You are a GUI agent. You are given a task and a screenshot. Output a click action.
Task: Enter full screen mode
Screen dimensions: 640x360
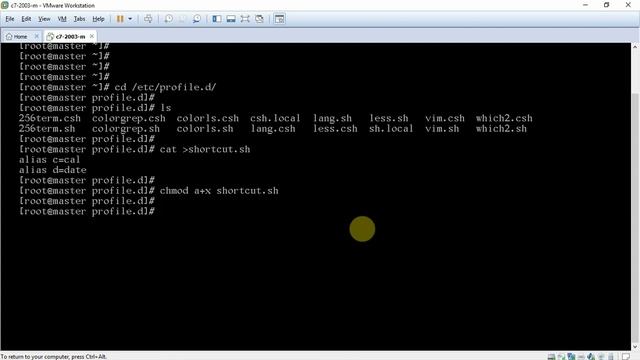pyautogui.click(x=245, y=19)
